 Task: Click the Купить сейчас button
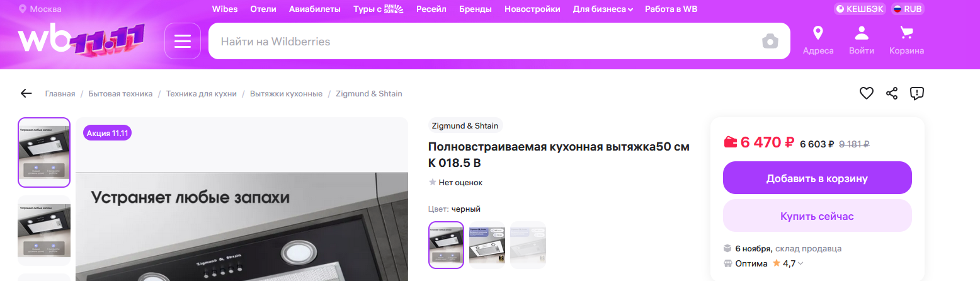817,216
